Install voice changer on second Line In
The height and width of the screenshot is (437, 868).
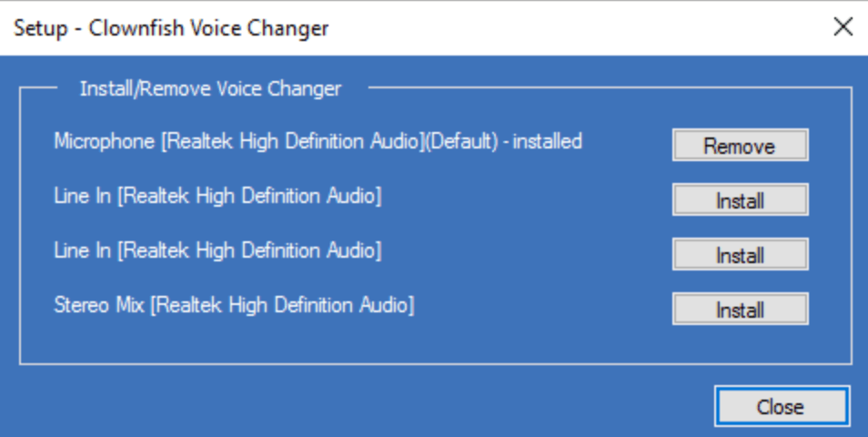(740, 255)
